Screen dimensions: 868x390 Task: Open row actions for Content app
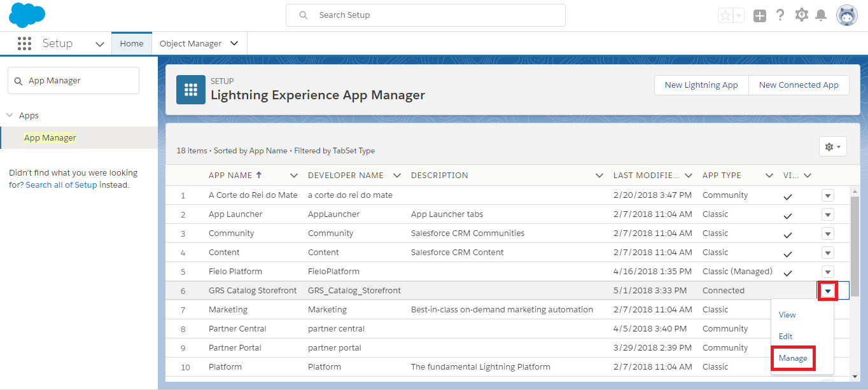[x=828, y=253]
